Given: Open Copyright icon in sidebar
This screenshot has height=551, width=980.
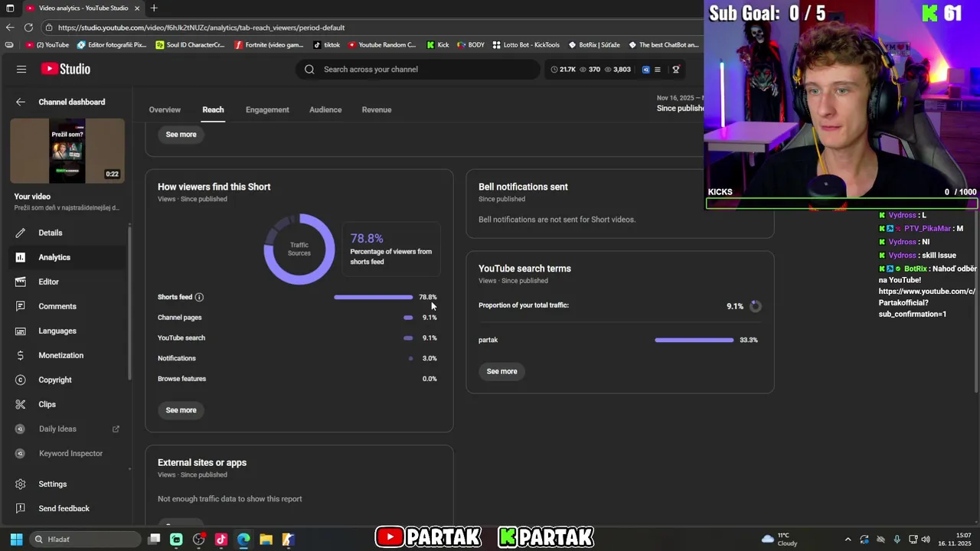Looking at the screenshot, I should [x=21, y=380].
